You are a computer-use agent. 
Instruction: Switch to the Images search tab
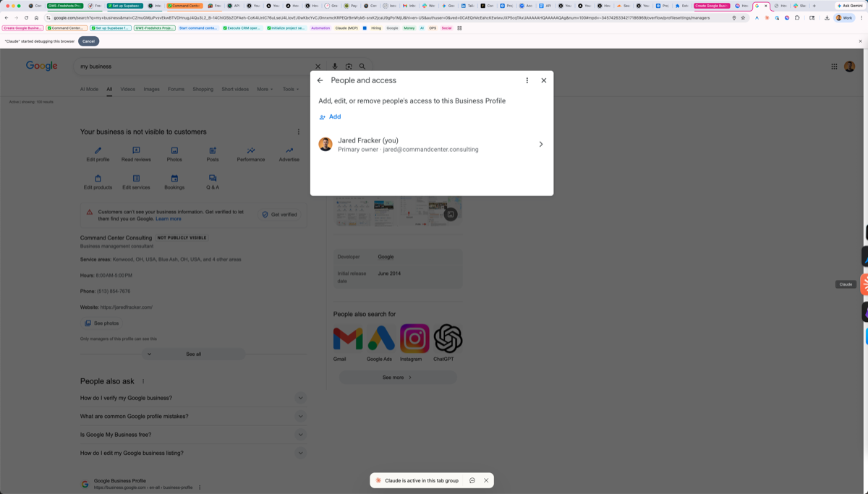tap(151, 88)
